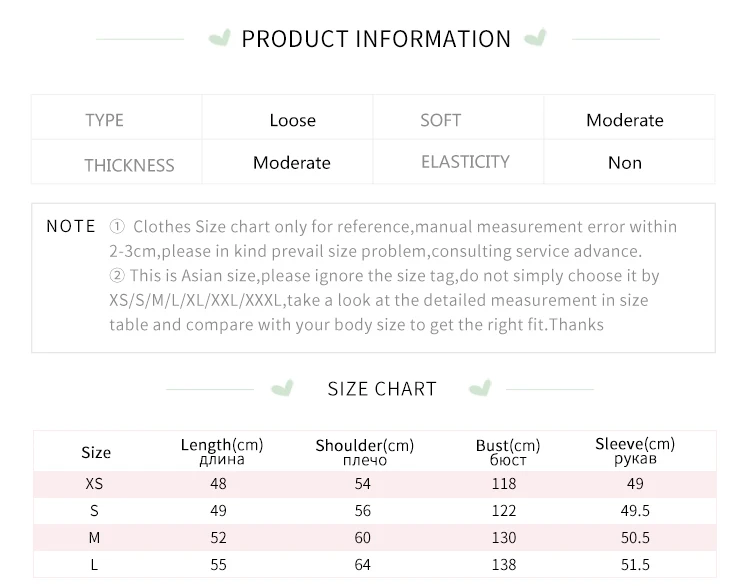Select the PRODUCT INFORMATION heading
750x586 pixels.
[376, 39]
